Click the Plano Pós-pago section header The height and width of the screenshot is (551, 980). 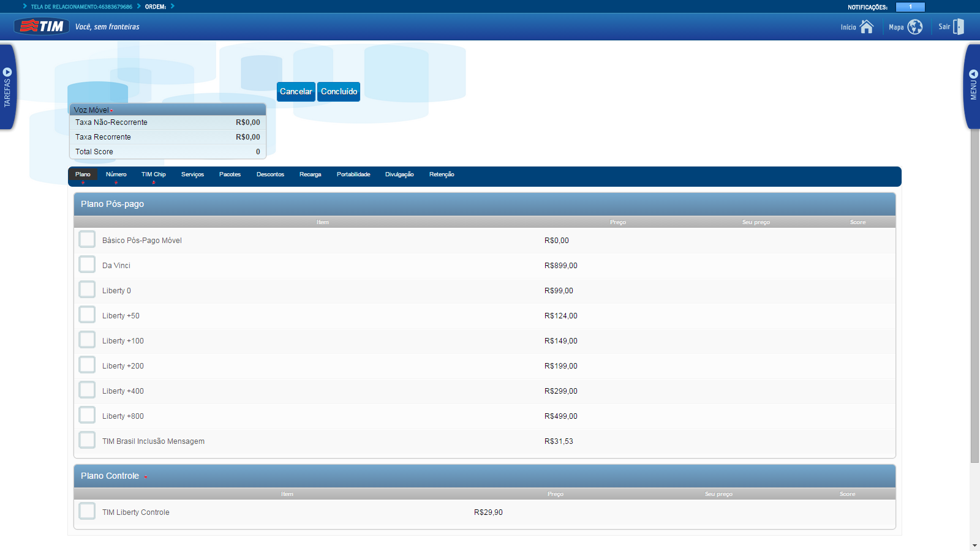click(484, 204)
